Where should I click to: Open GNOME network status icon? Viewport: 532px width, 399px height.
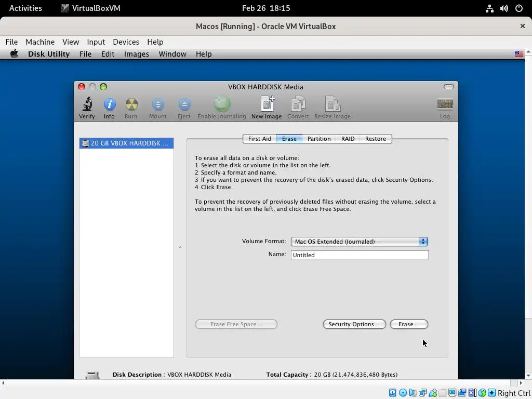(489, 8)
